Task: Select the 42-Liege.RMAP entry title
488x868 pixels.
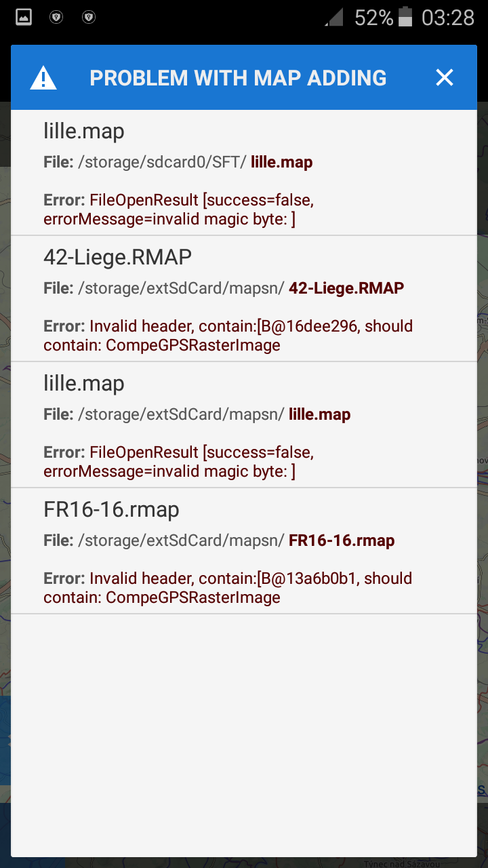Action: [117, 257]
